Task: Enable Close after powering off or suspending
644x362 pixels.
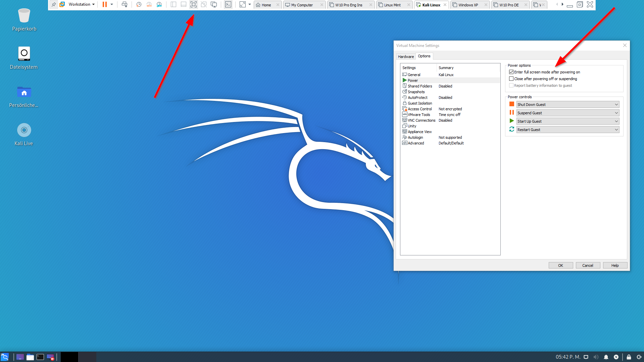Action: coord(511,79)
